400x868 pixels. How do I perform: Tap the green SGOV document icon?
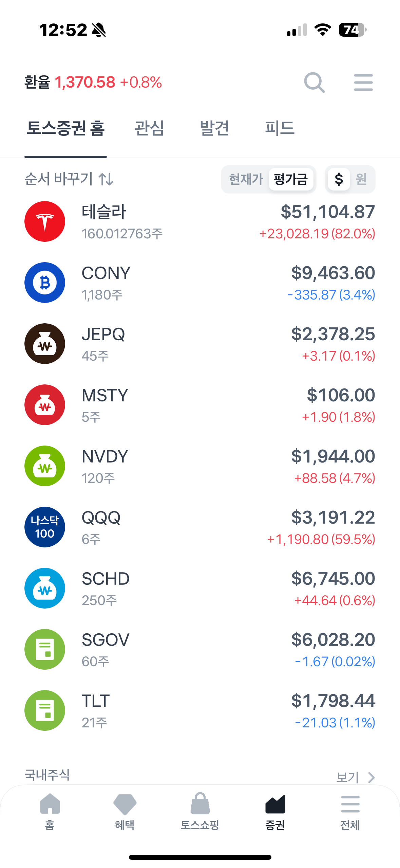45,649
